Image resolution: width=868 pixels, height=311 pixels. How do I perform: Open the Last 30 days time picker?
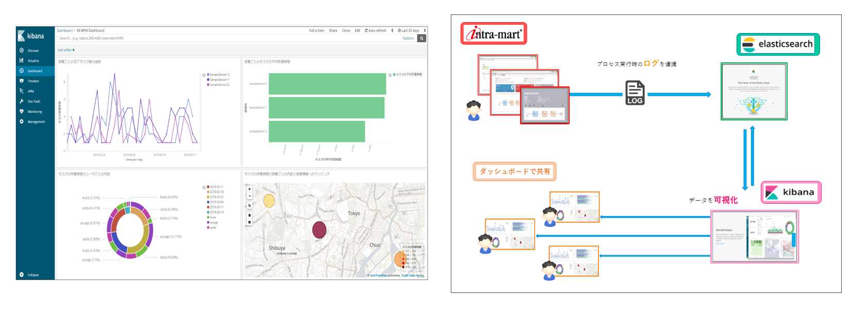tap(409, 30)
